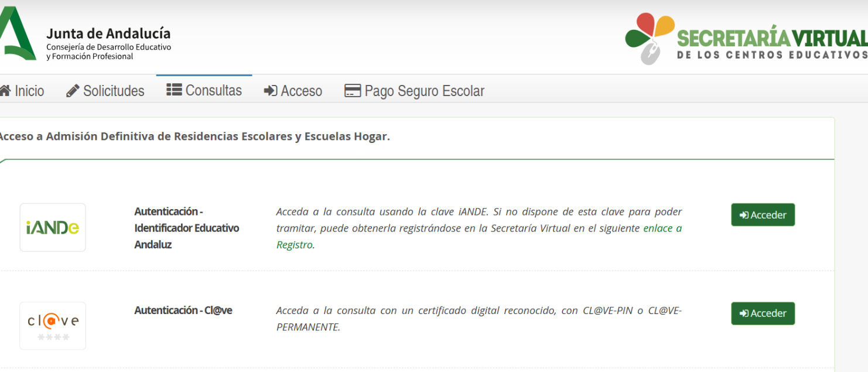Screen dimensions: 868x372
Task: Select the Cl@ve logo box
Action: [x=53, y=326]
